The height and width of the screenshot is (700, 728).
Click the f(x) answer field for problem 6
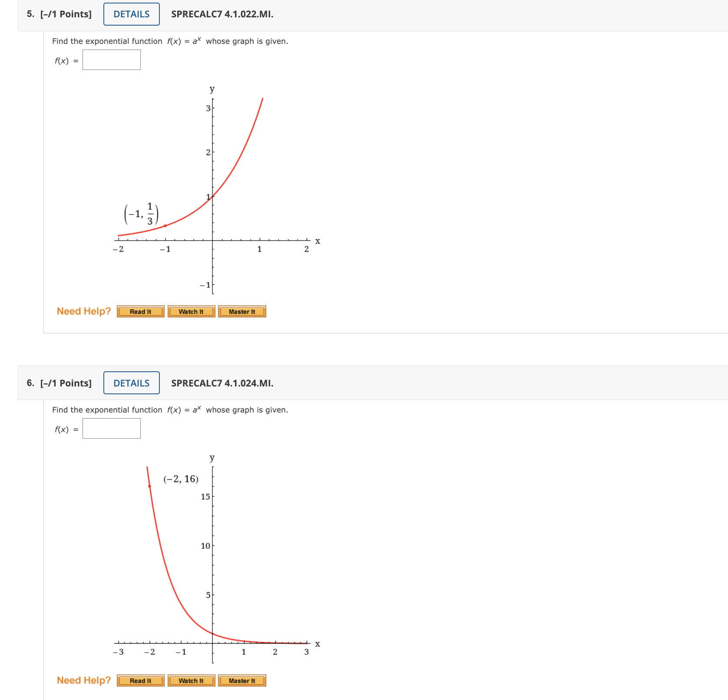111,429
